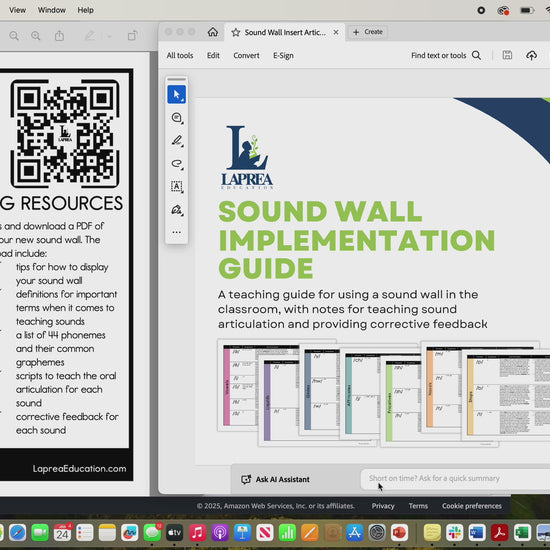The height and width of the screenshot is (550, 550).
Task: Zoom in in the Preview window
Action: click(x=36, y=36)
